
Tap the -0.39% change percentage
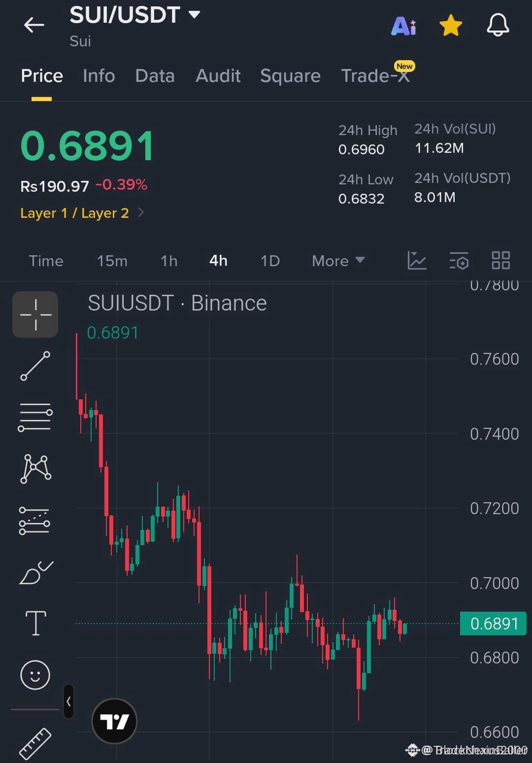(x=121, y=185)
